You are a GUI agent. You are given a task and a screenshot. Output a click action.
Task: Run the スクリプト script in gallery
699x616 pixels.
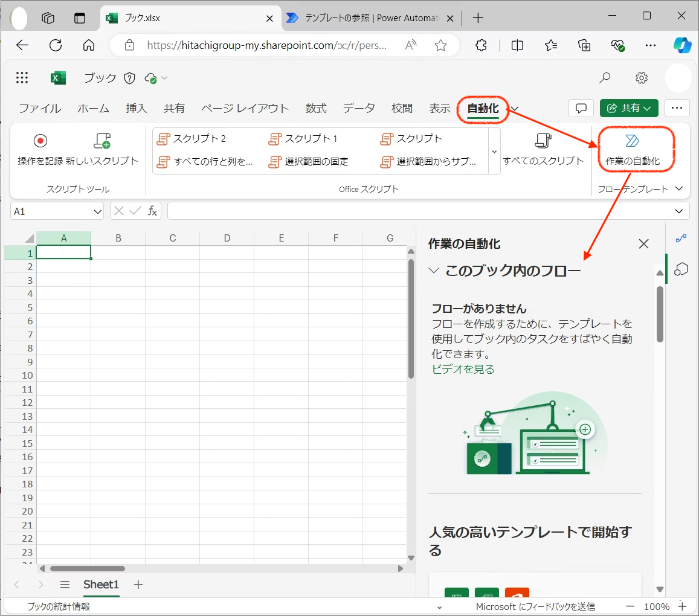pos(411,139)
